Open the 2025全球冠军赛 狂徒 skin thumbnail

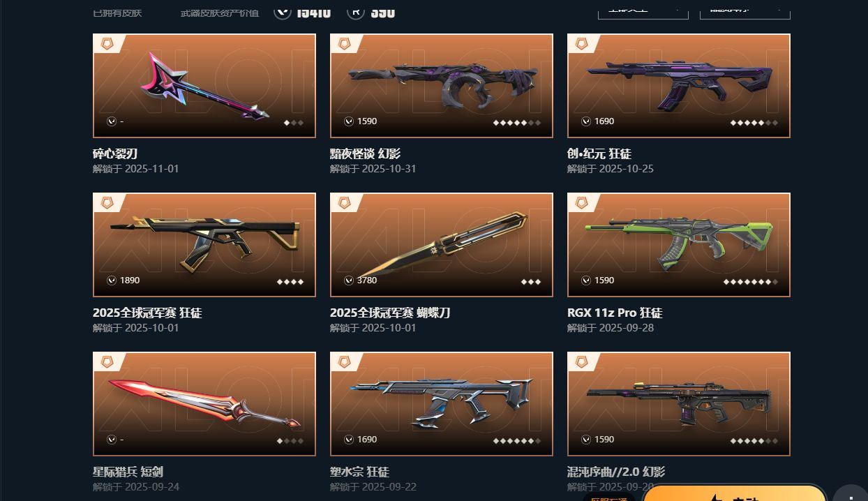204,245
